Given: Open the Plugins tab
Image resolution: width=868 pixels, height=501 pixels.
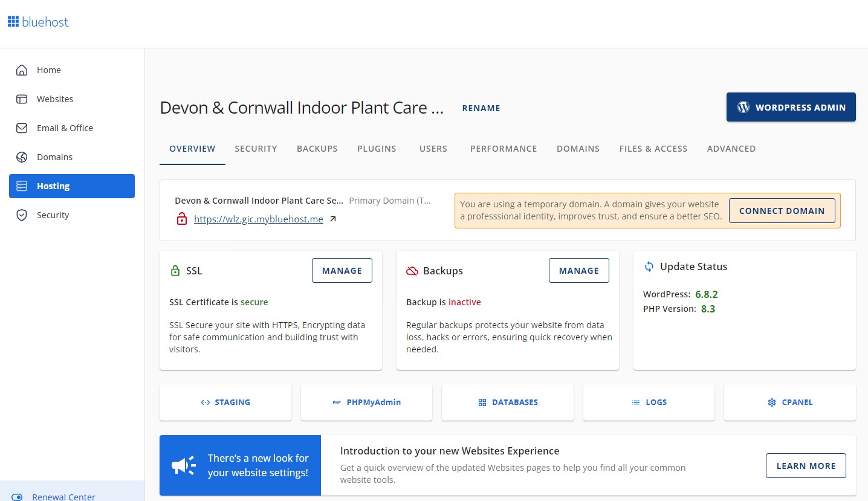Looking at the screenshot, I should tap(377, 149).
